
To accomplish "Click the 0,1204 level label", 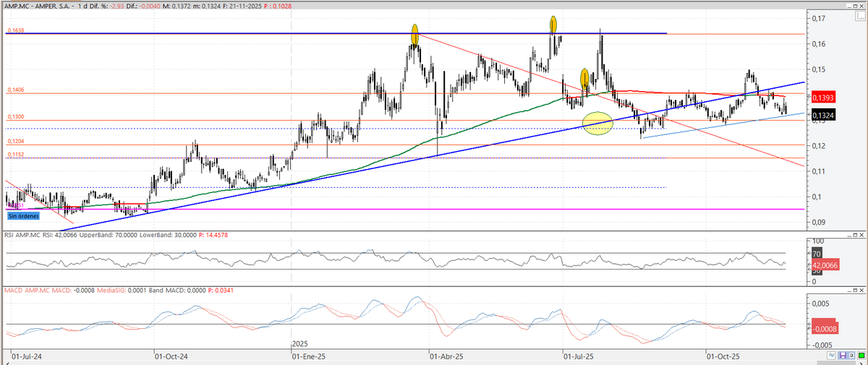I will click(15, 142).
